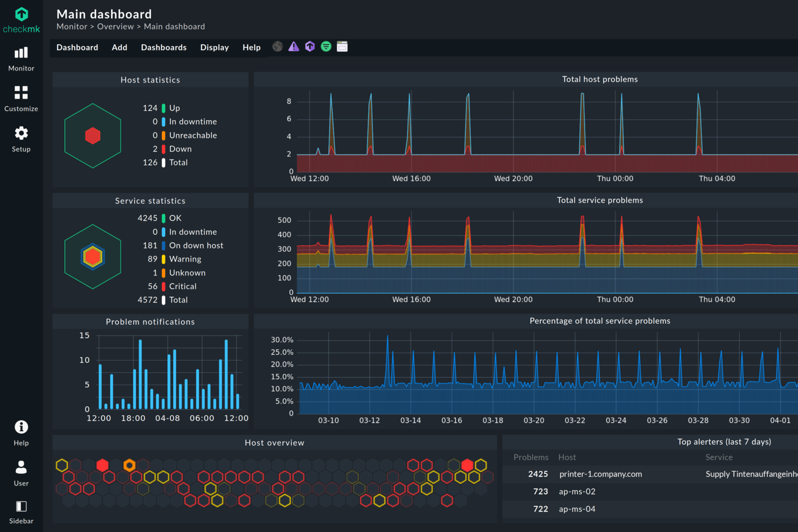Click the globe icon in the toolbar

coord(278,46)
